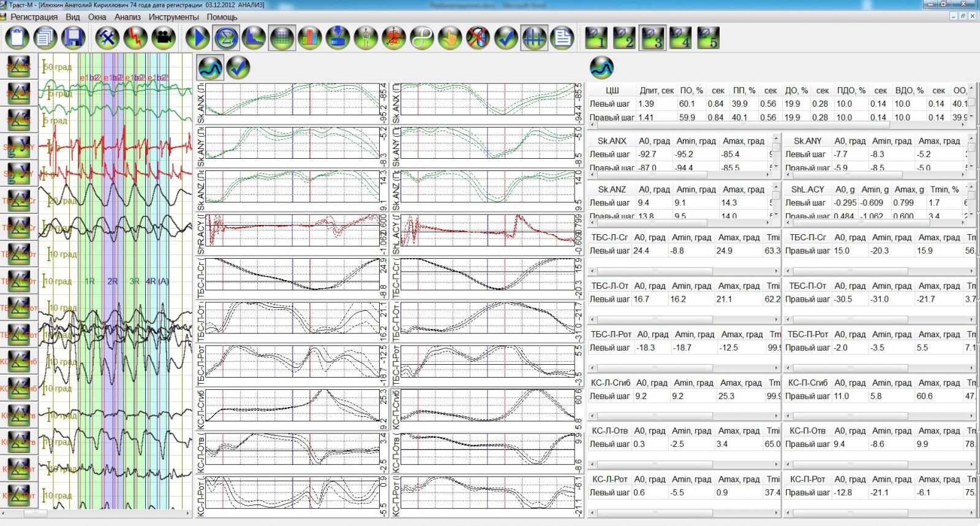Open the Инструменты menu

click(x=173, y=17)
